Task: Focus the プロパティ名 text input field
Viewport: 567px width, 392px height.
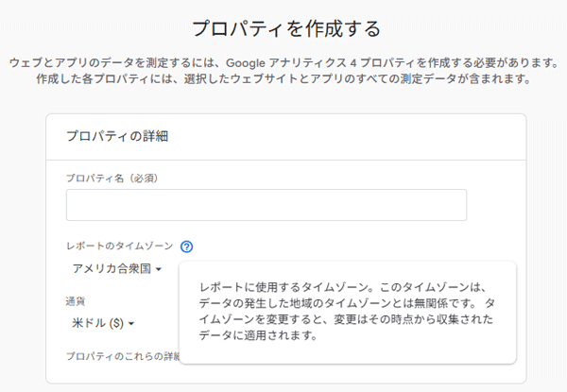Action: pos(266,205)
